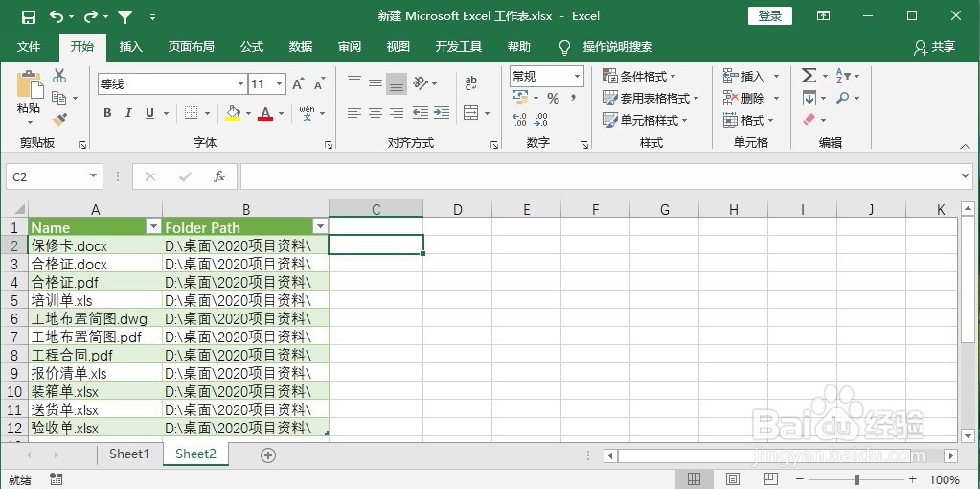Align cell text to the right
The height and width of the screenshot is (489, 980).
point(397,113)
